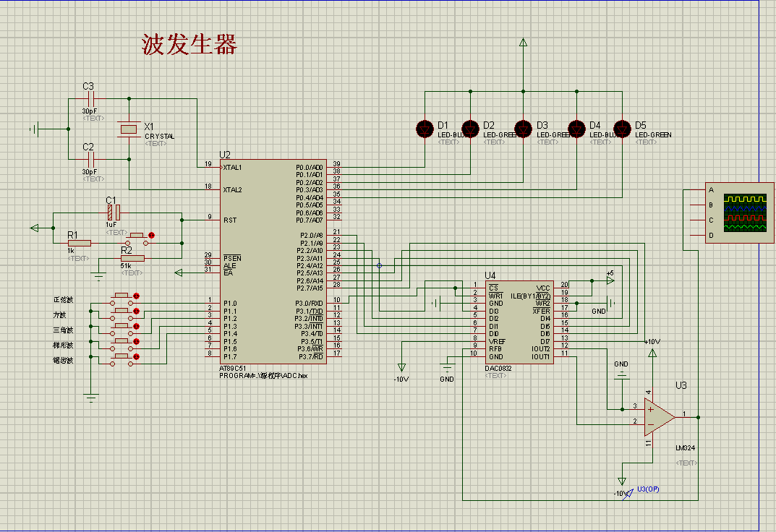Click the op-amp output pin 1 junction

click(x=699, y=417)
